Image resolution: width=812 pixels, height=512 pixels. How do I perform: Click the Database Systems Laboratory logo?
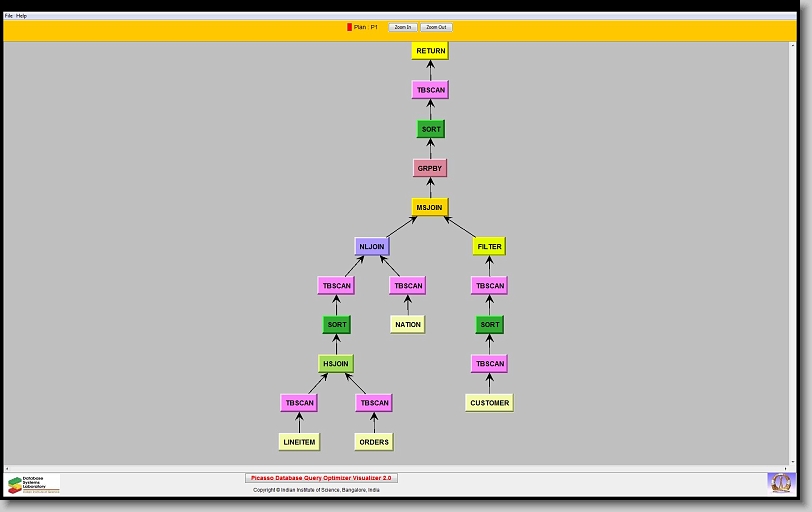[33, 484]
